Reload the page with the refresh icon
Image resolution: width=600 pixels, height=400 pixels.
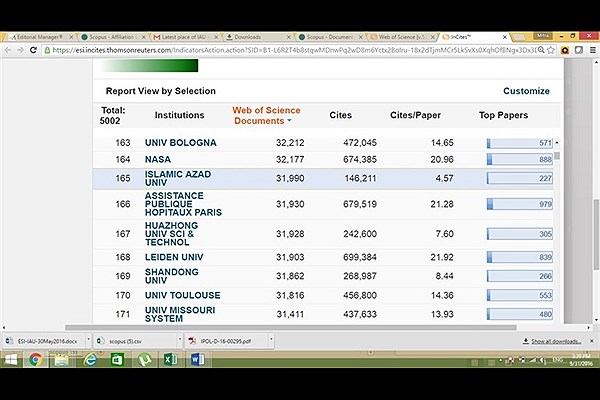point(33,50)
